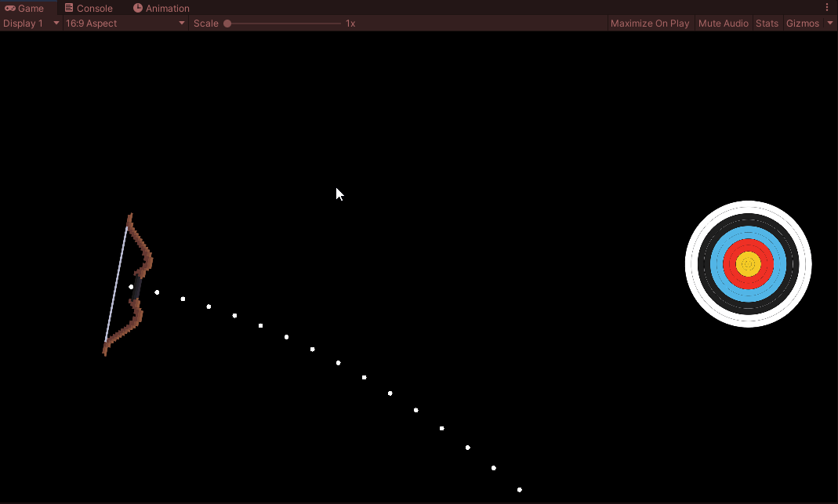
Task: Open the Gizmos dropdown menu
Action: click(803, 23)
